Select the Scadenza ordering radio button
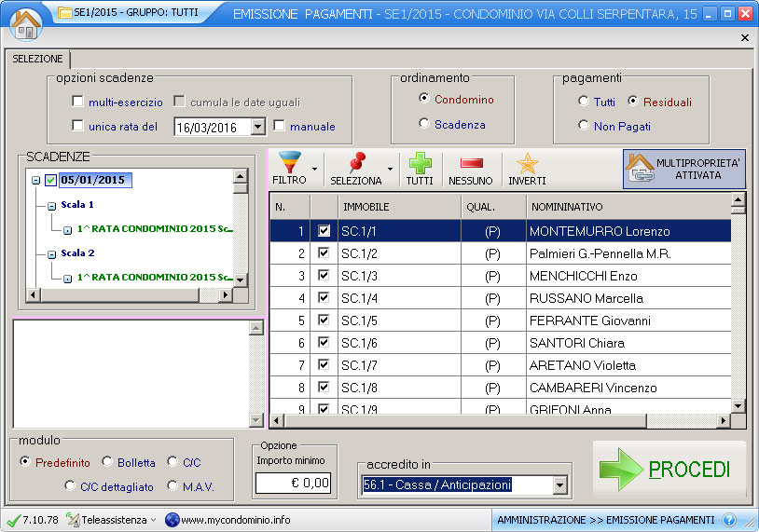This screenshot has width=759, height=532. coord(424,124)
